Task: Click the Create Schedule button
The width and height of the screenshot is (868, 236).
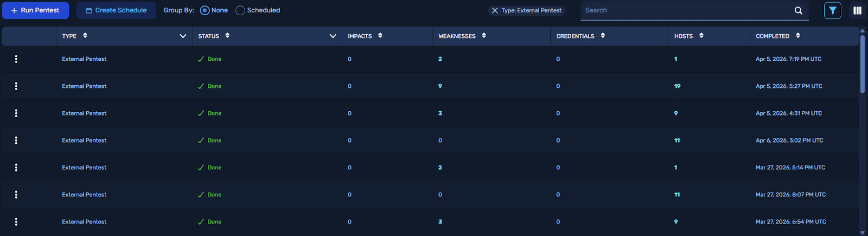Action: point(116,10)
